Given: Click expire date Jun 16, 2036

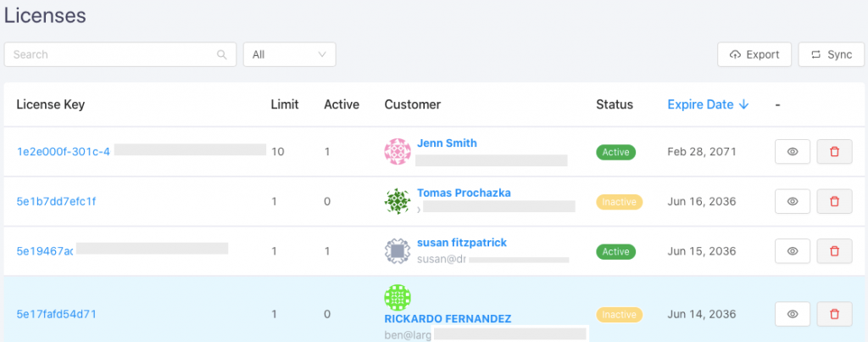Looking at the screenshot, I should point(702,201).
